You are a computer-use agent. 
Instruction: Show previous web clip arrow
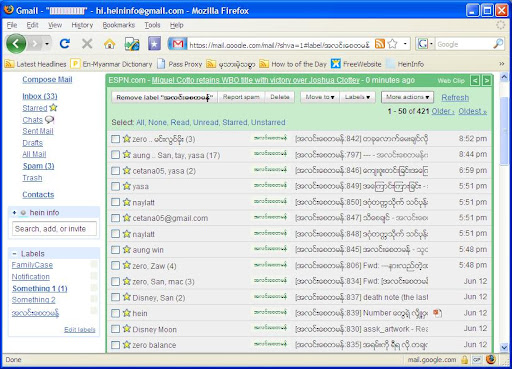pyautogui.click(x=475, y=80)
